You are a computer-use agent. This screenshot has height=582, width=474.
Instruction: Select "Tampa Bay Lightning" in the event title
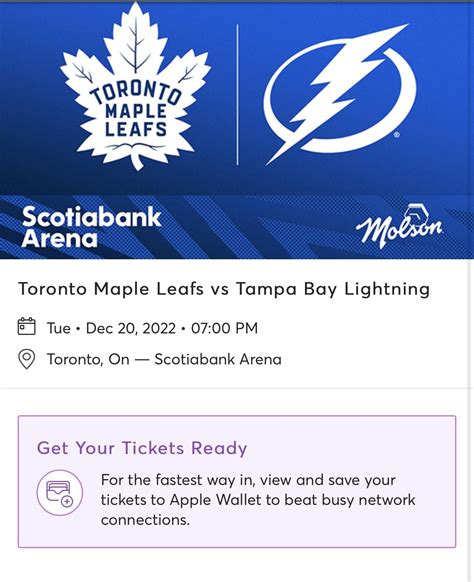coord(333,289)
